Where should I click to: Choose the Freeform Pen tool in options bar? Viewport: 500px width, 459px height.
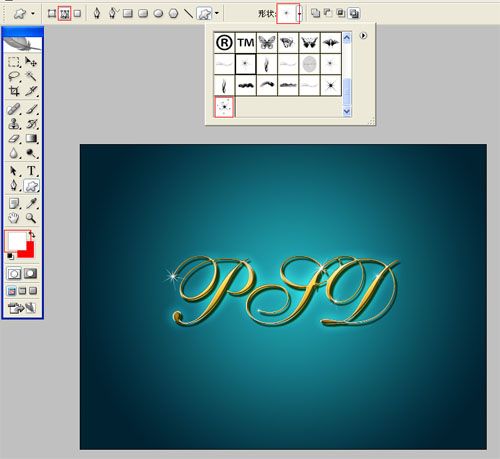click(112, 13)
